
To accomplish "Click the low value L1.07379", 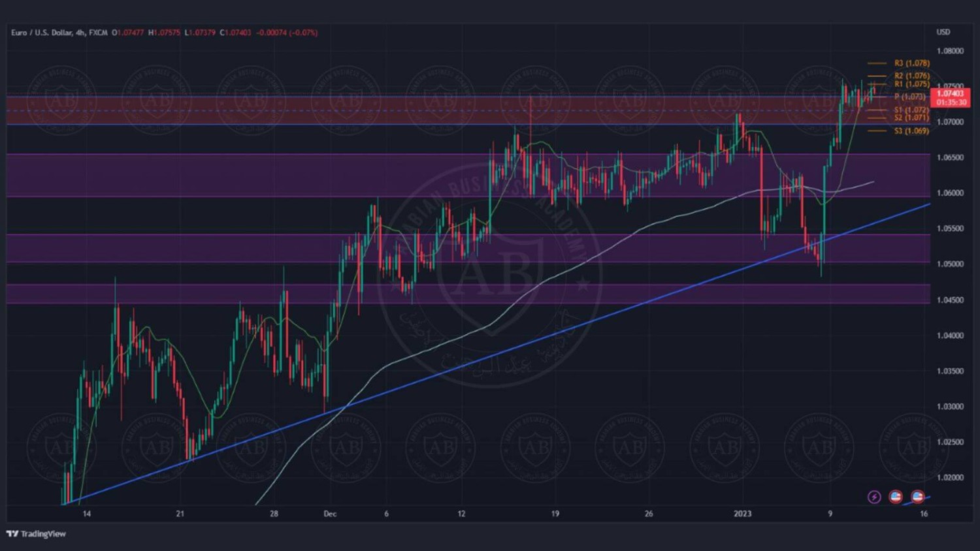I will click(200, 33).
